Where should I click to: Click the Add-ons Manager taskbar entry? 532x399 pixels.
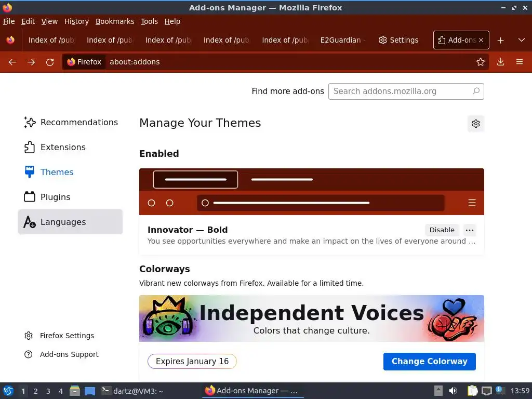(253, 391)
